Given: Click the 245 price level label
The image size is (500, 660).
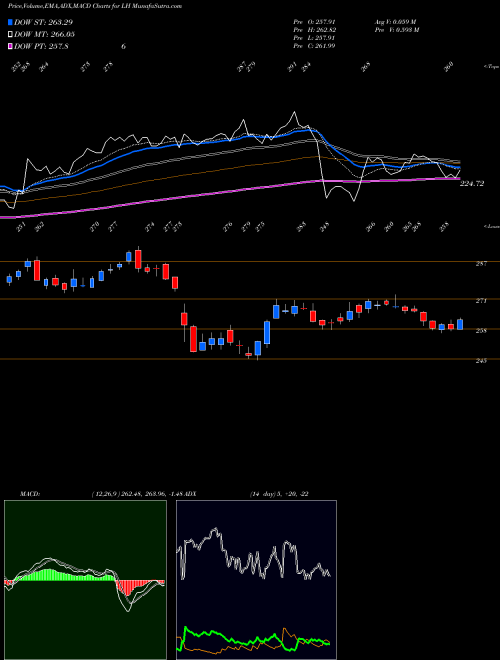Looking at the screenshot, I should tap(481, 361).
